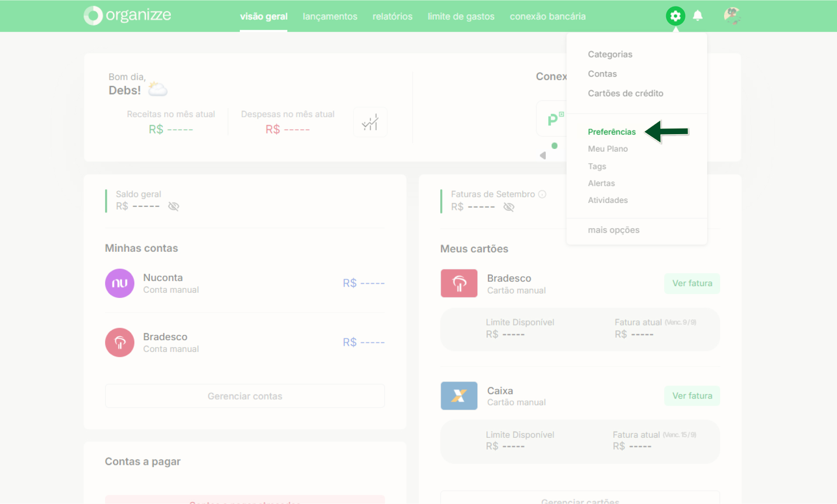This screenshot has width=837, height=504.
Task: Click Bradesco card Limite Disponível value
Action: click(505, 335)
